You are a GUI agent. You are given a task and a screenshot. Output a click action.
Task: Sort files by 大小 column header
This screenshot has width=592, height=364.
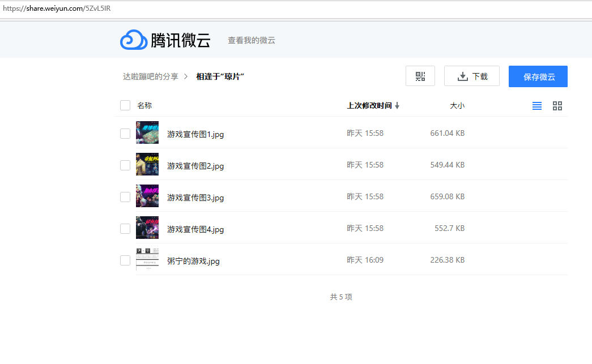coord(457,105)
